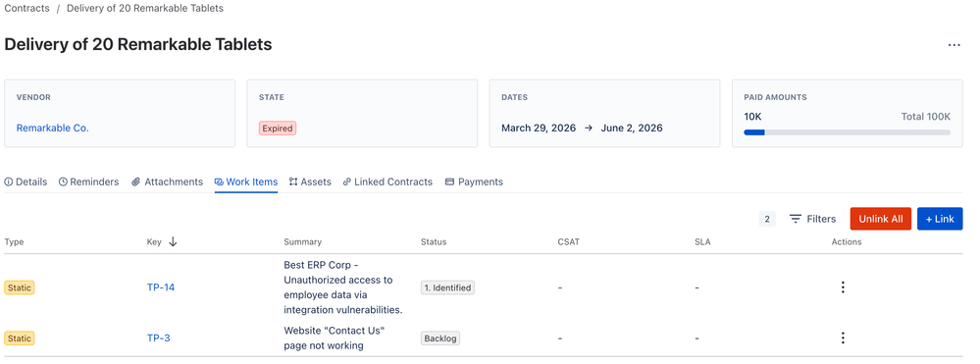Click the Expired state badge
980x364 pixels.
pos(278,129)
